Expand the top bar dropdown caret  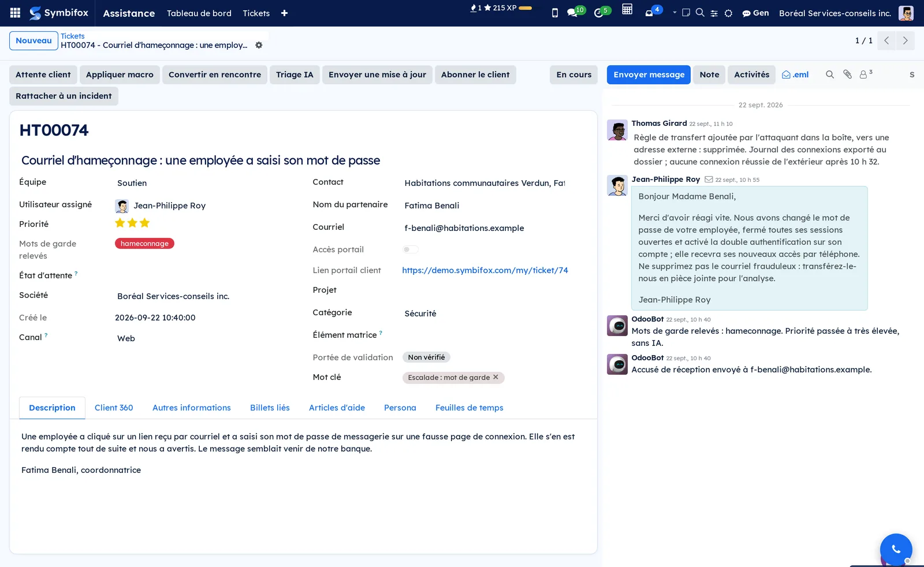click(674, 12)
